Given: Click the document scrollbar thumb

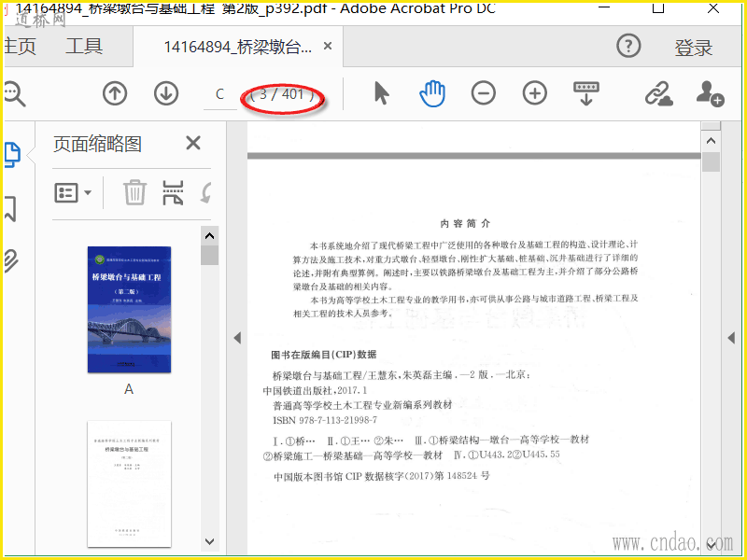Looking at the screenshot, I should (x=711, y=161).
